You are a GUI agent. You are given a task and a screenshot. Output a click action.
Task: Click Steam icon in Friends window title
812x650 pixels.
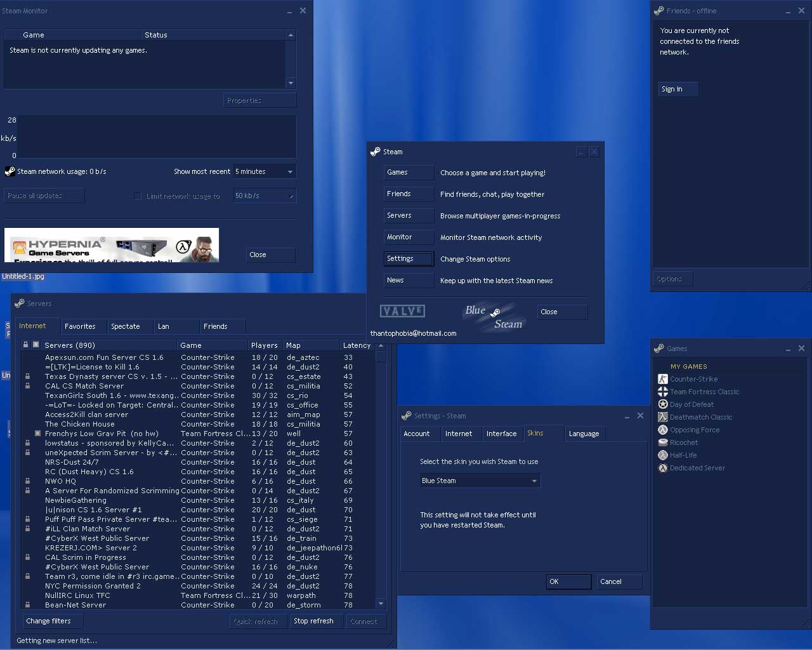point(659,11)
